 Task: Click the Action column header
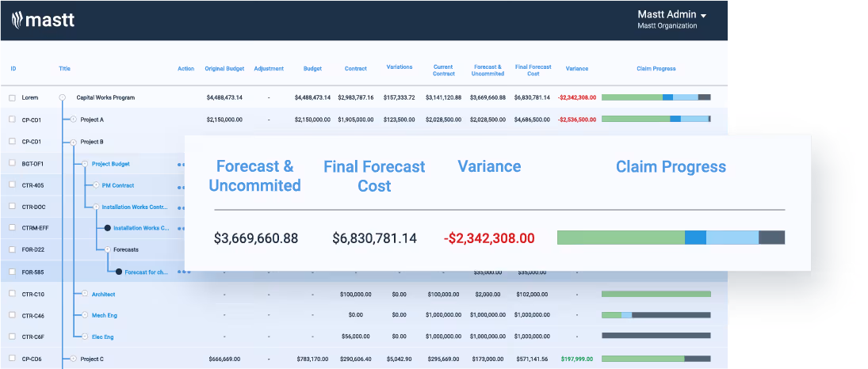point(186,69)
